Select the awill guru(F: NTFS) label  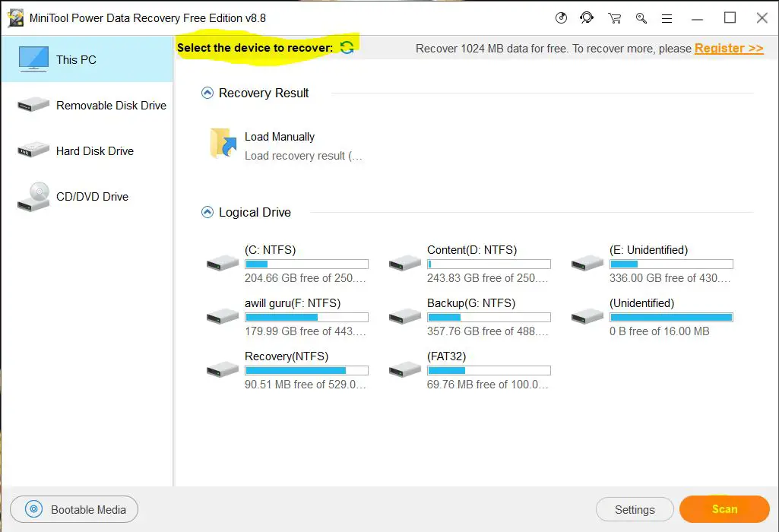pyautogui.click(x=293, y=303)
